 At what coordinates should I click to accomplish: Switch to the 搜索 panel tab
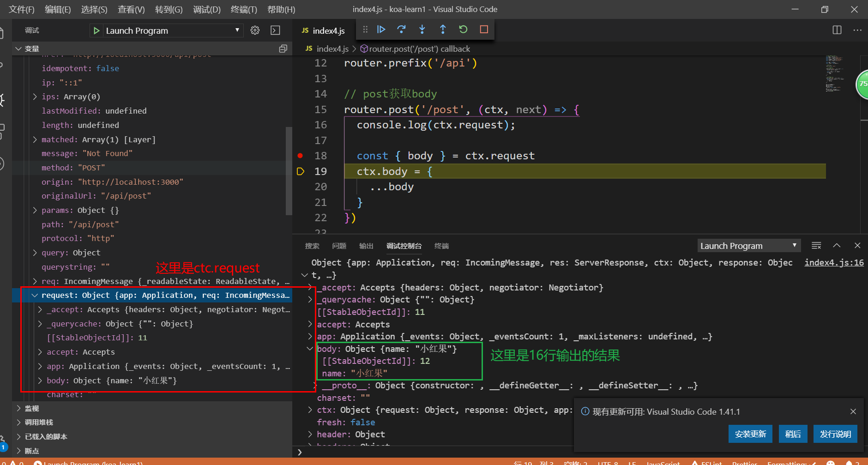(312, 246)
